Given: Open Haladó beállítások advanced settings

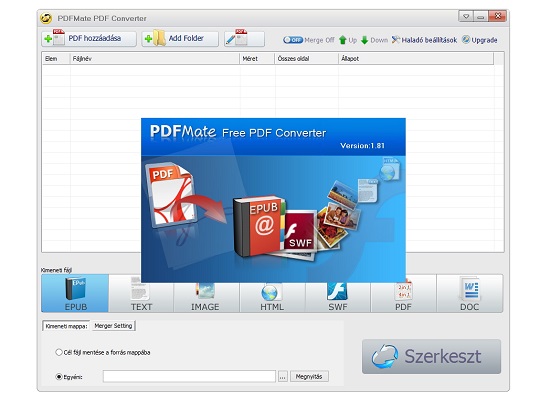Looking at the screenshot, I should pyautogui.click(x=424, y=40).
